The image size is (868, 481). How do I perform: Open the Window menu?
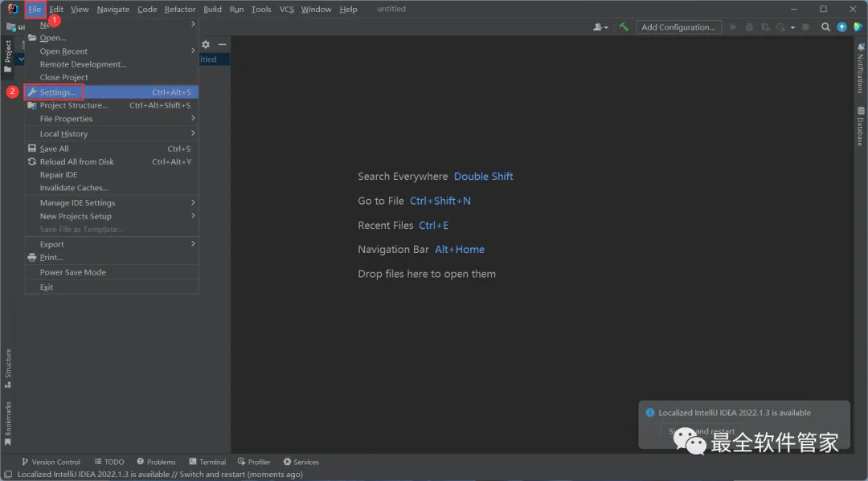316,10
